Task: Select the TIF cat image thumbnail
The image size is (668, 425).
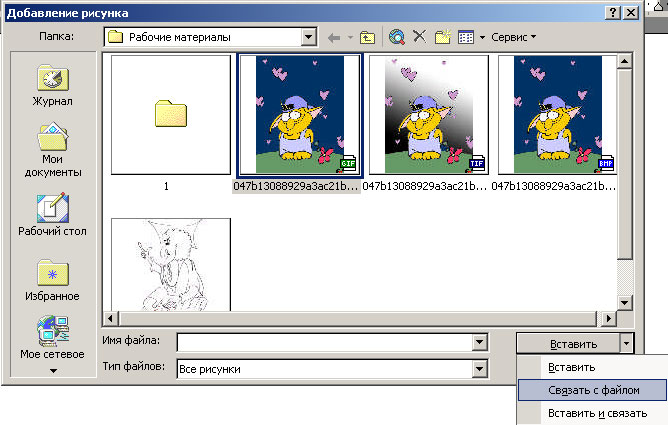Action: click(428, 114)
